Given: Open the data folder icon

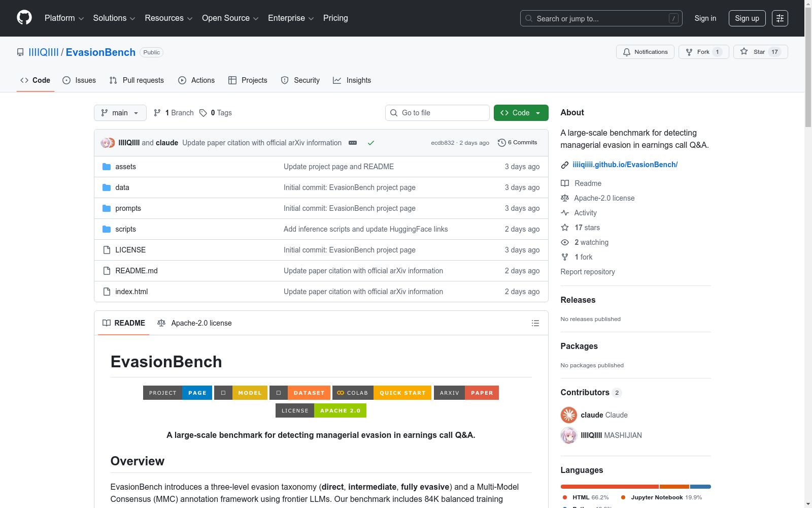Looking at the screenshot, I should [x=107, y=187].
